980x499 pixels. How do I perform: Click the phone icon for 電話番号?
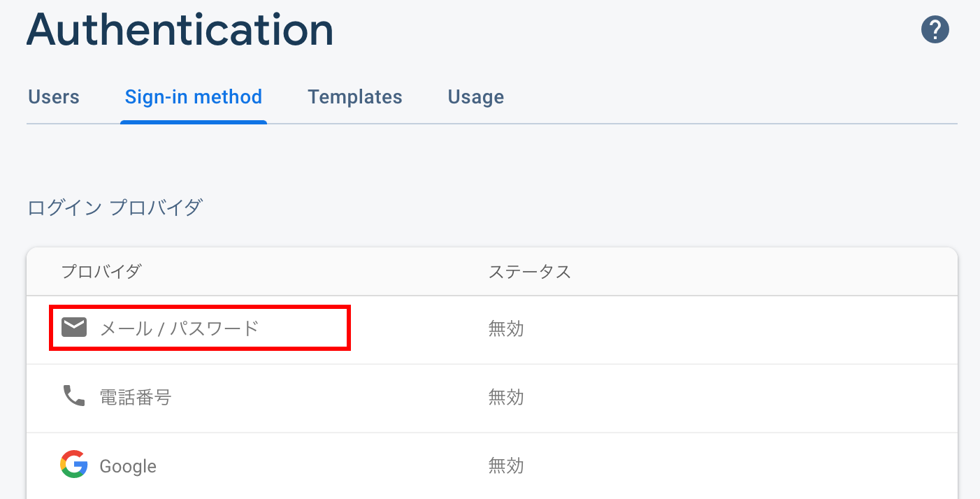pos(74,396)
